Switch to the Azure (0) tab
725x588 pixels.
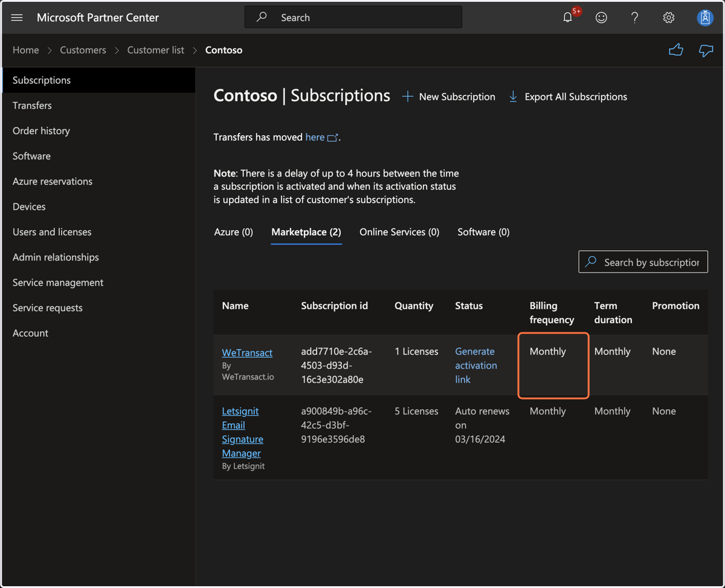click(234, 232)
